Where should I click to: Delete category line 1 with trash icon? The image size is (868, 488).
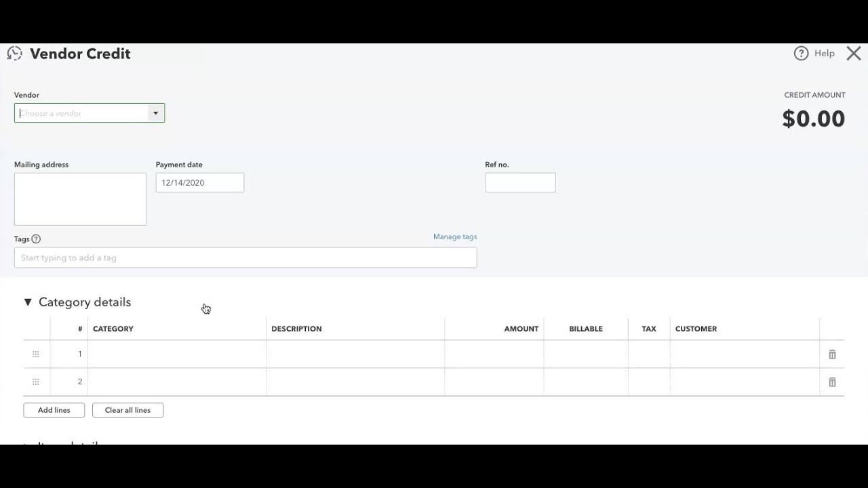point(832,354)
